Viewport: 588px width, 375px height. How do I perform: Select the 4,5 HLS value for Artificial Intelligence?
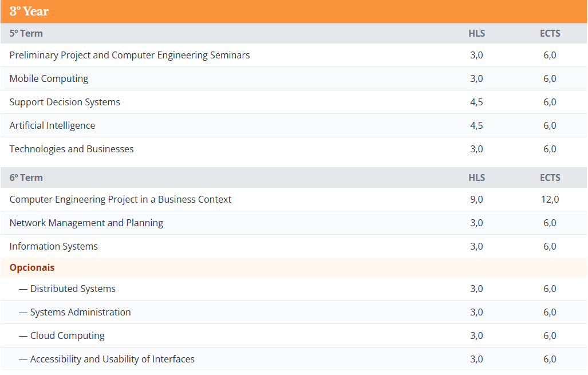[476, 125]
